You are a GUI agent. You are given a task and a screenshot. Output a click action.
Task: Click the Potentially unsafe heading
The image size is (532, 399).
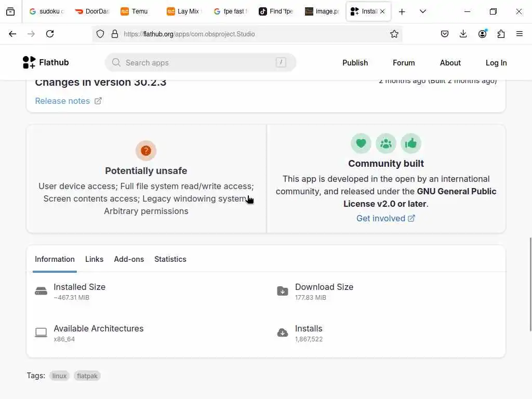(x=146, y=170)
